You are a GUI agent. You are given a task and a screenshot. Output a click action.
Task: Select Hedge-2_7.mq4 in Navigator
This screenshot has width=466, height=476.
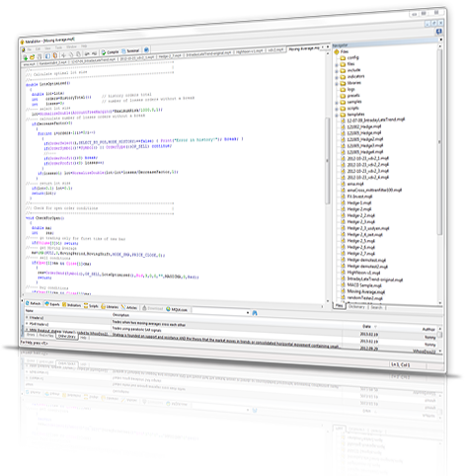coord(361,254)
